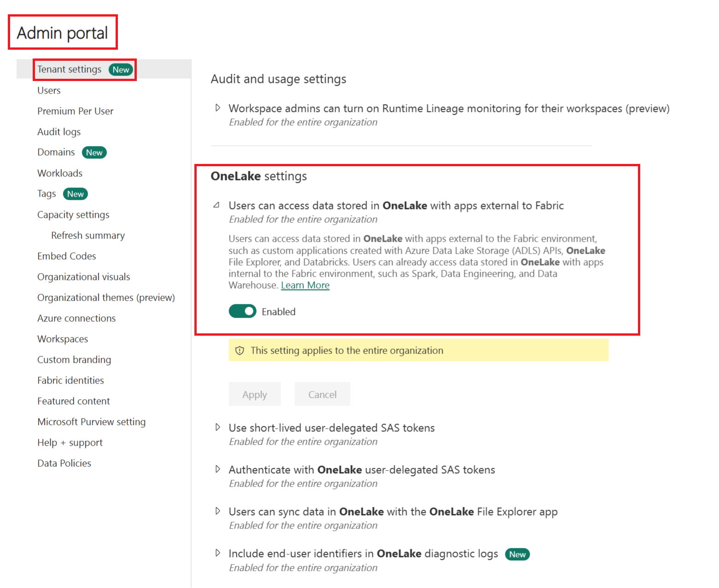Open Tenant settings in the sidebar
This screenshot has width=719, height=588.
point(69,70)
